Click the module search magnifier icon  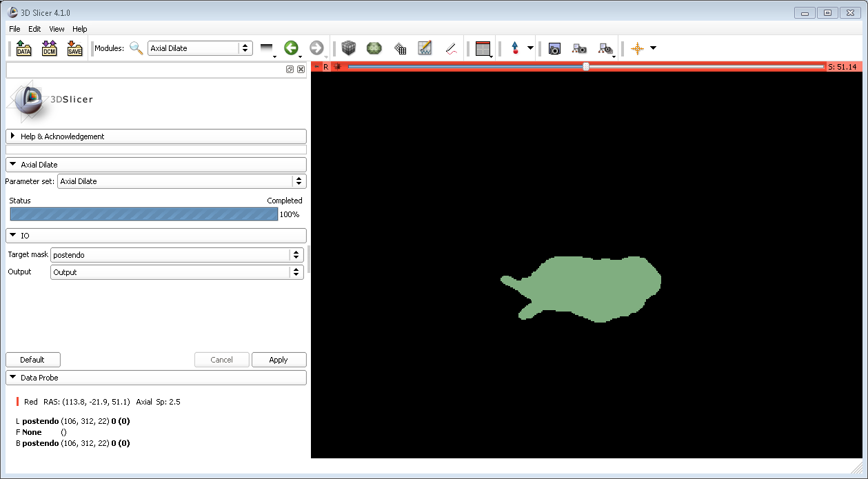[x=137, y=48]
